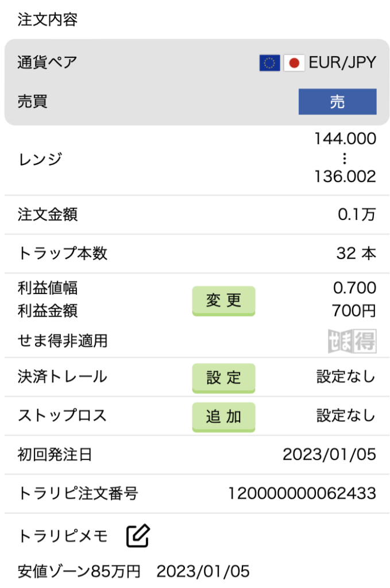The image size is (390, 588).
Task: Click the EU flag icon
Action: [269, 63]
